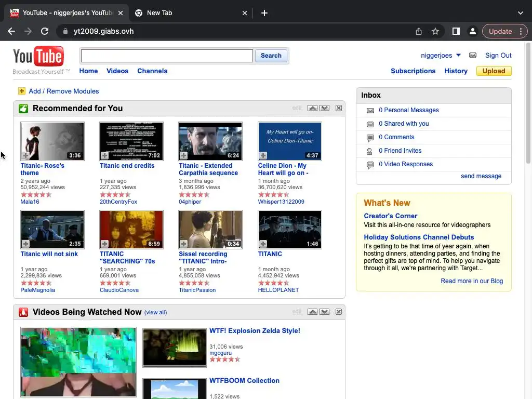Screen dimensions: 532x399
Task: Click the Video Responses icon
Action: pyautogui.click(x=370, y=165)
